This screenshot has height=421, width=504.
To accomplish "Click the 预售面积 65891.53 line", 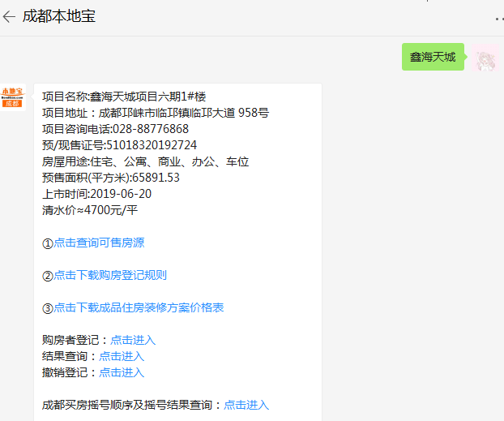I will coord(110,178).
